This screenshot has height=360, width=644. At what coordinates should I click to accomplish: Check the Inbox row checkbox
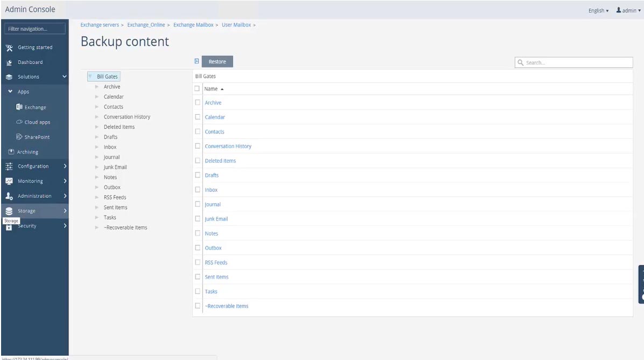pyautogui.click(x=198, y=190)
